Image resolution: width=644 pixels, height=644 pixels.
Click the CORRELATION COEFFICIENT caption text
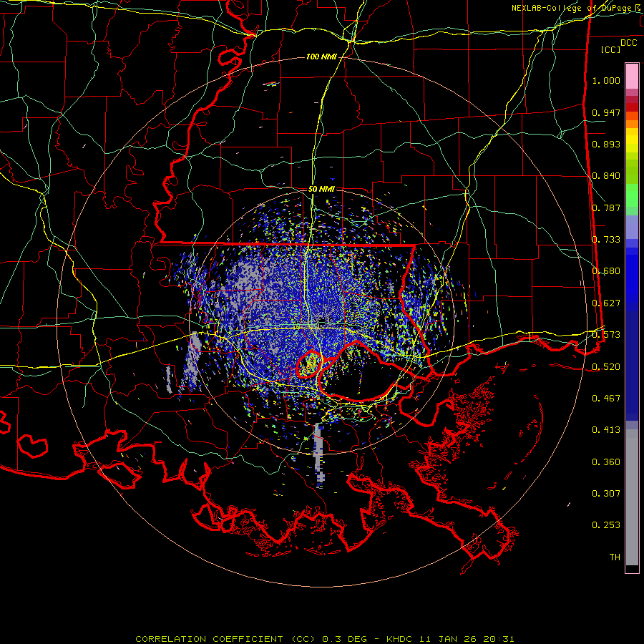coord(209,639)
